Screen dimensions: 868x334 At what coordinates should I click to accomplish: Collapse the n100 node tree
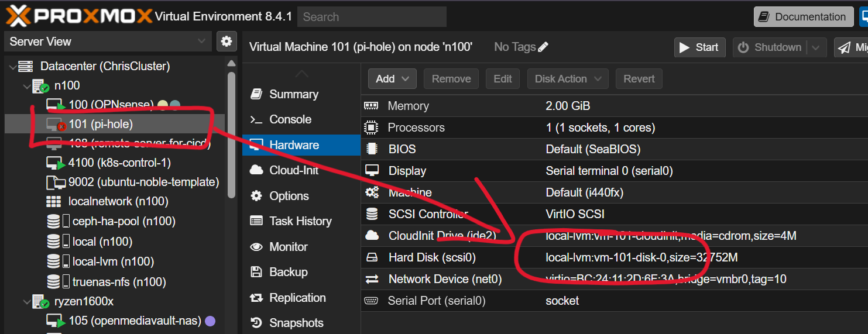tap(27, 87)
